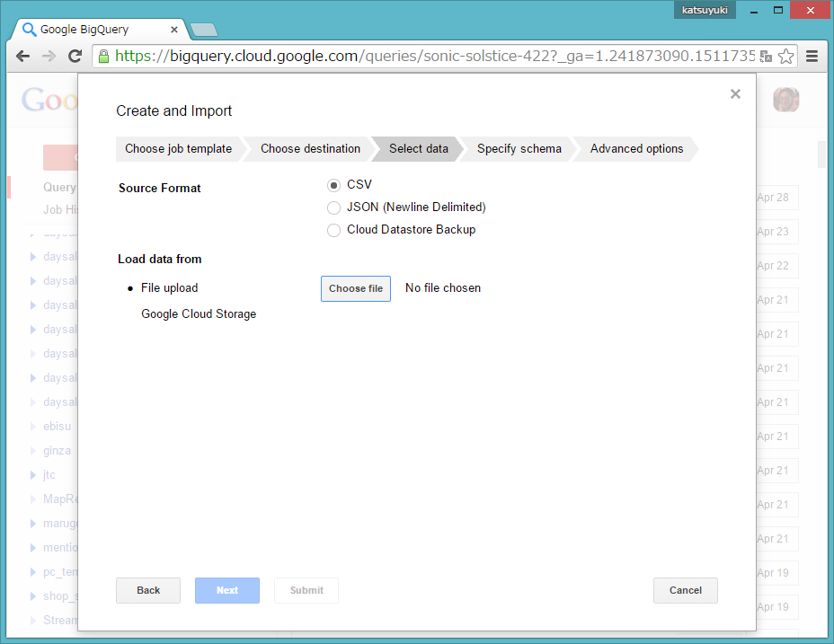Expand the pc_tem dataset
Image resolution: width=834 pixels, height=644 pixels.
(33, 572)
